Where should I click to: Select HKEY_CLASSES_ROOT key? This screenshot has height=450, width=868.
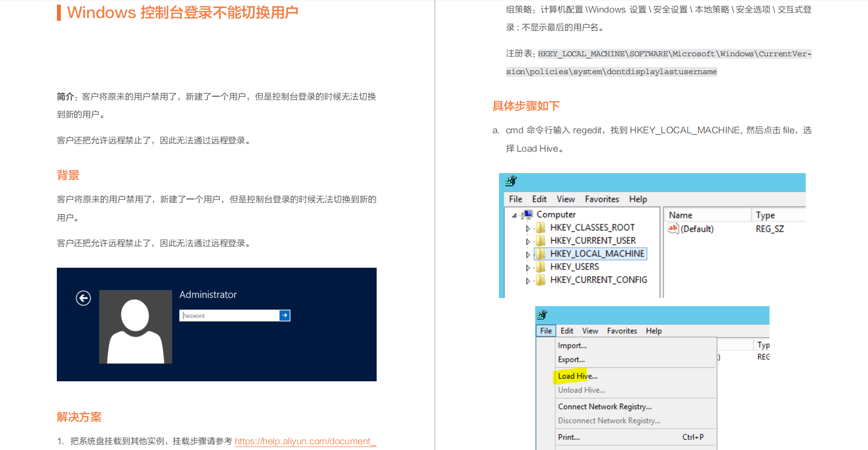click(x=592, y=228)
